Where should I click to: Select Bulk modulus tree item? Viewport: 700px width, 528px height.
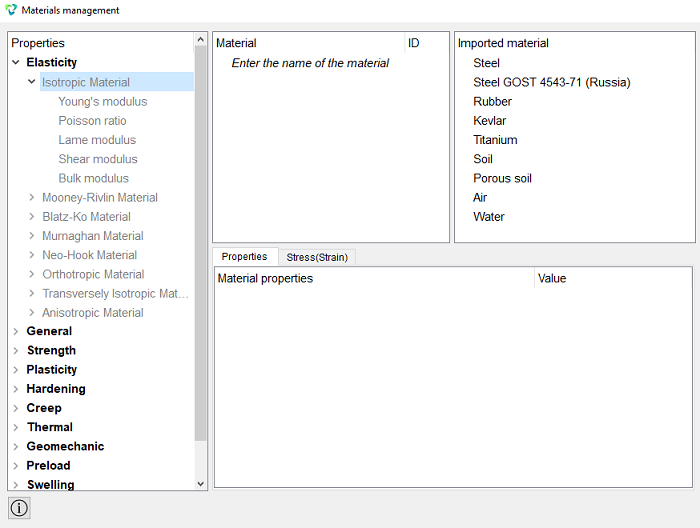[93, 178]
